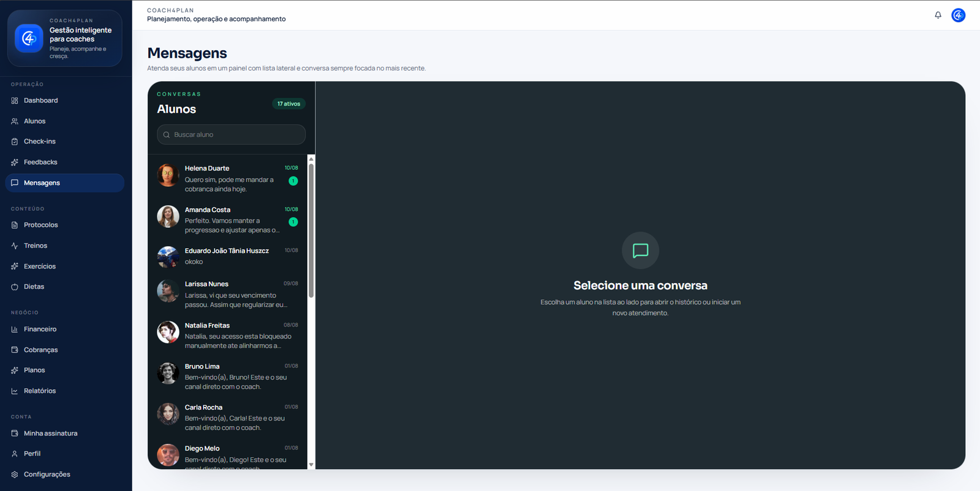
Task: Click the scroll down arrow of conversation list
Action: [311, 465]
